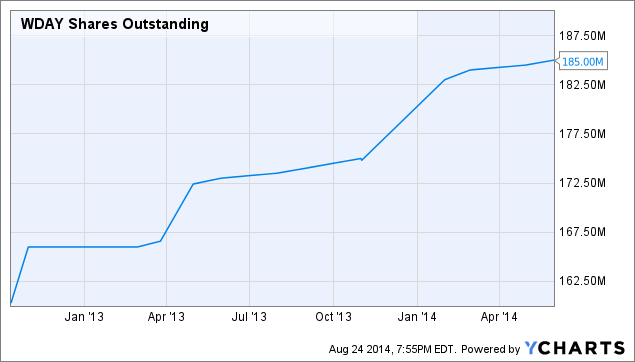The width and height of the screenshot is (635, 362).
Task: Click the 'WDAY Shares Outstanding' chart title
Action: [115, 24]
